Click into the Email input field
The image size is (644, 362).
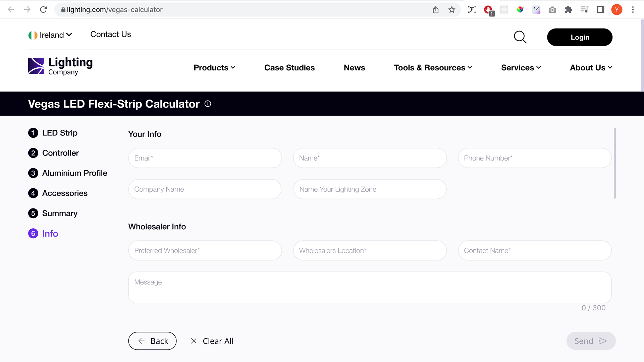click(205, 158)
